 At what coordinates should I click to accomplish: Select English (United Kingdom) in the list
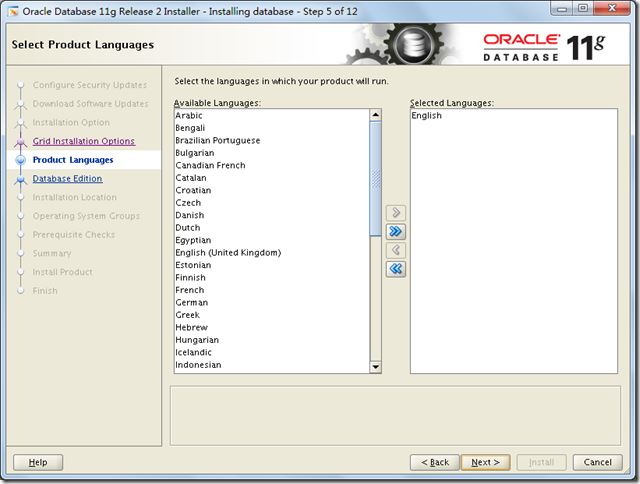[272, 253]
